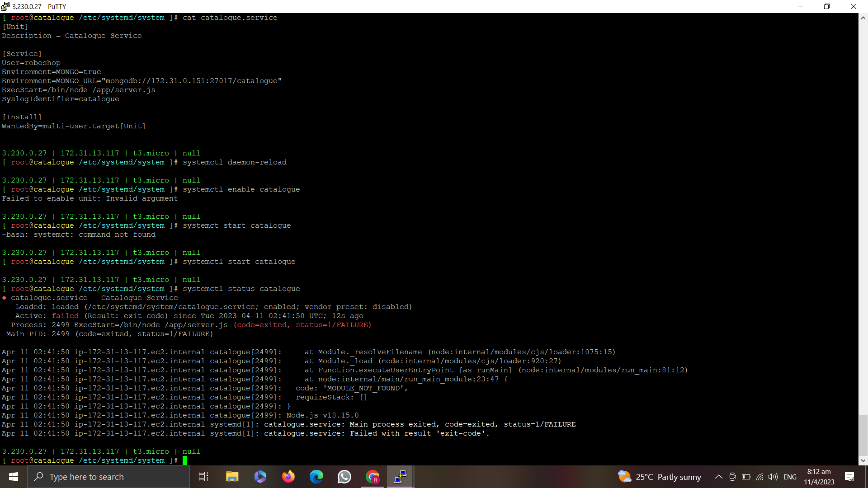Screen dimensions: 868x488
Task: Open Task View
Action: tap(203, 476)
